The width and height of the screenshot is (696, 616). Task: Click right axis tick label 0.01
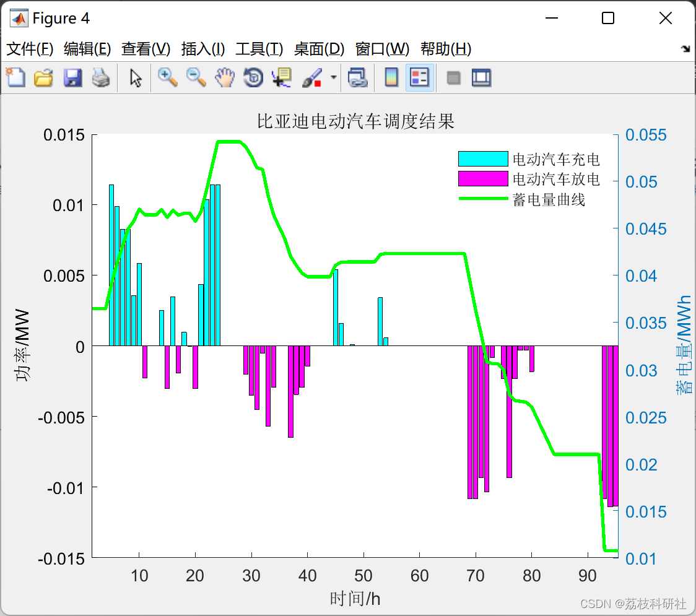click(640, 559)
